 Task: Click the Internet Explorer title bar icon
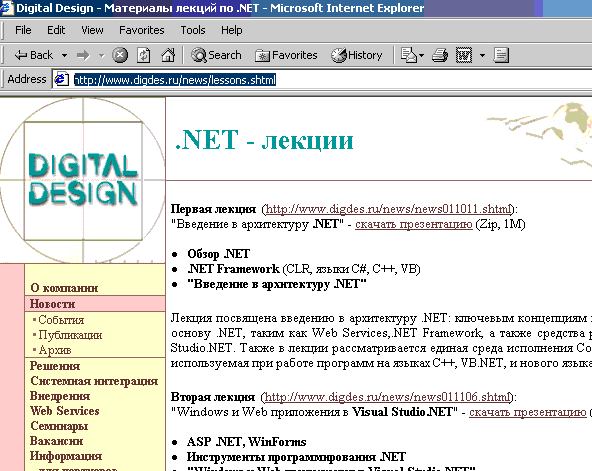coord(6,8)
